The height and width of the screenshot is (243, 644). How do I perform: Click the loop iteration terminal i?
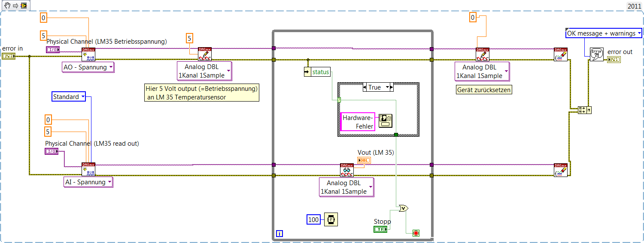click(279, 234)
